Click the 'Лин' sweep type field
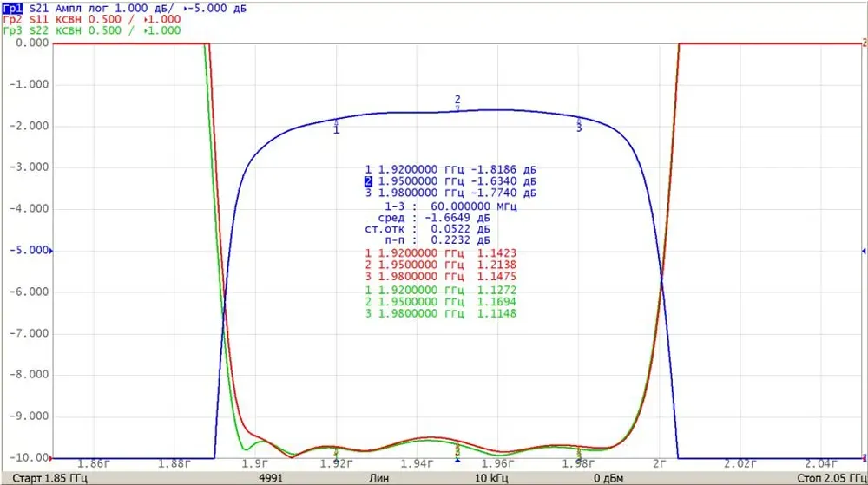This screenshot has height=485, width=868. pos(378,478)
